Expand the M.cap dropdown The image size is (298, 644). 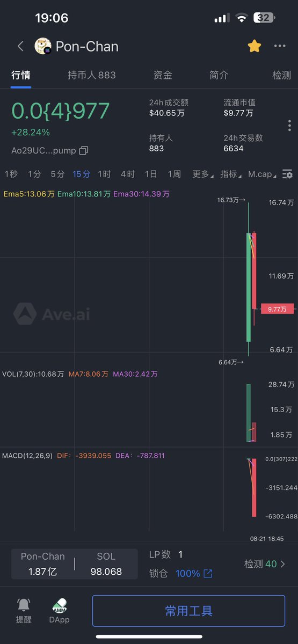pos(263,174)
